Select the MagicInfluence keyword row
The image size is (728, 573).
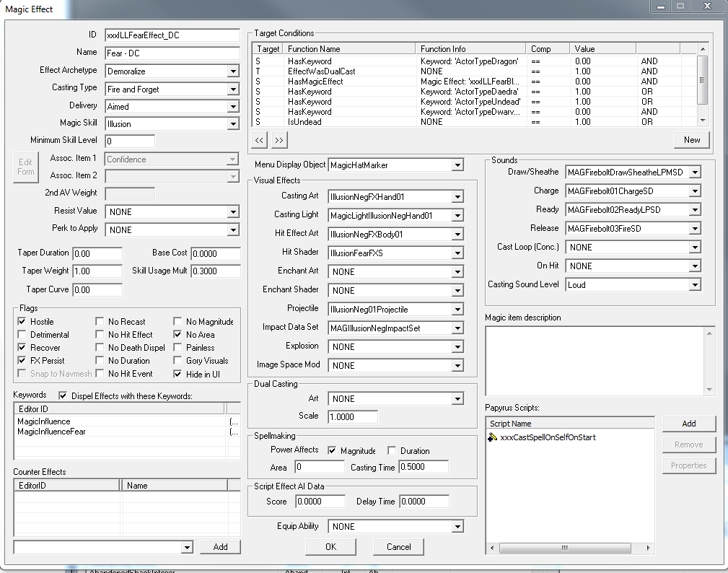click(x=127, y=421)
